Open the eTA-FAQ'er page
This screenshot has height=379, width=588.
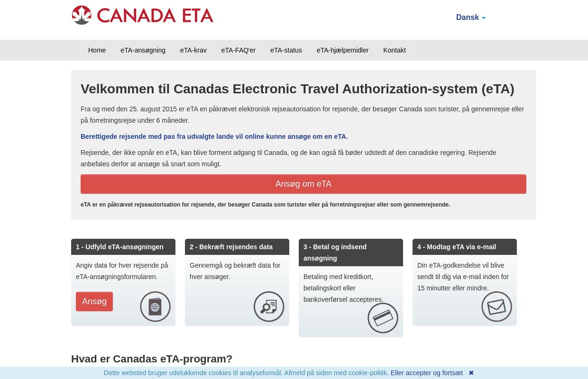point(239,50)
